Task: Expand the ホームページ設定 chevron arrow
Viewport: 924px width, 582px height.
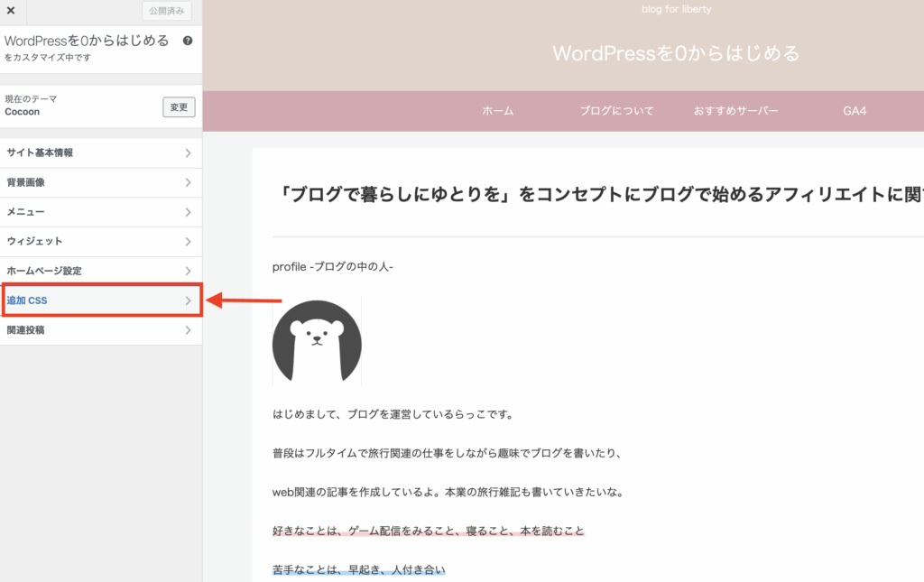Action: [x=188, y=271]
